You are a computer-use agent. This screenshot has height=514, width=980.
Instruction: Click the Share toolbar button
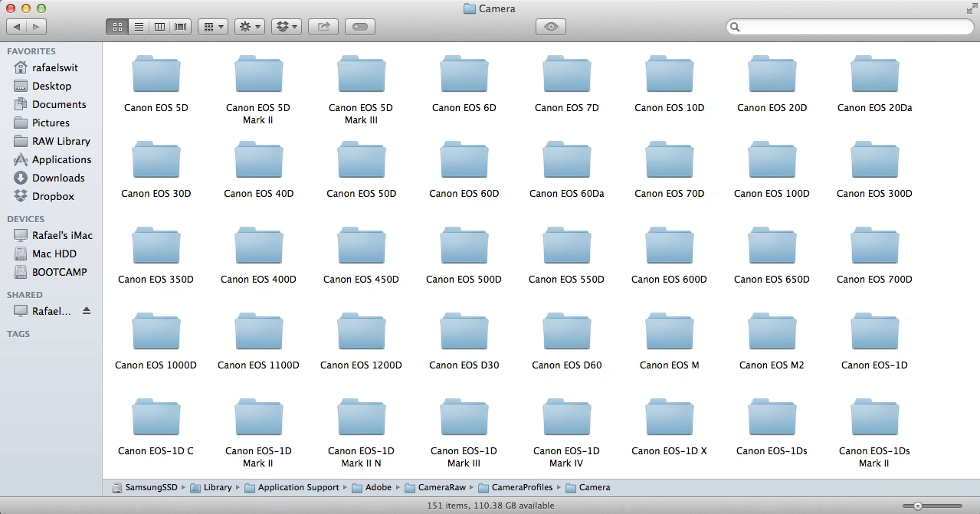(x=323, y=27)
